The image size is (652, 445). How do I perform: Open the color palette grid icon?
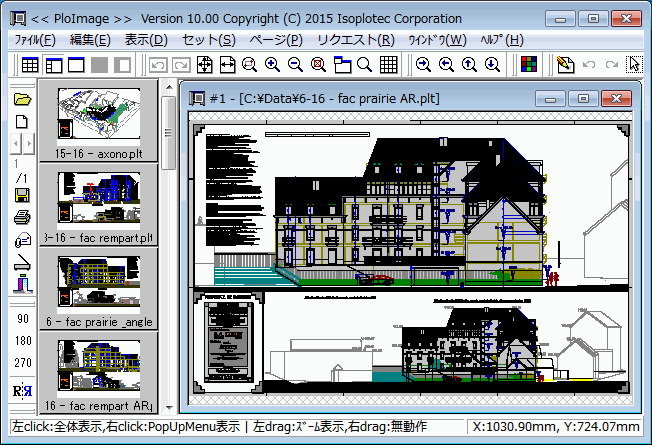[x=529, y=64]
